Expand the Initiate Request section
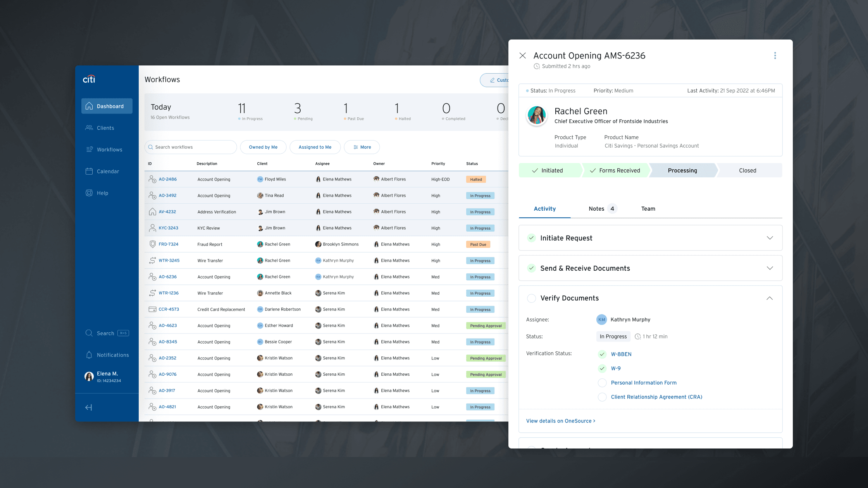 click(770, 238)
